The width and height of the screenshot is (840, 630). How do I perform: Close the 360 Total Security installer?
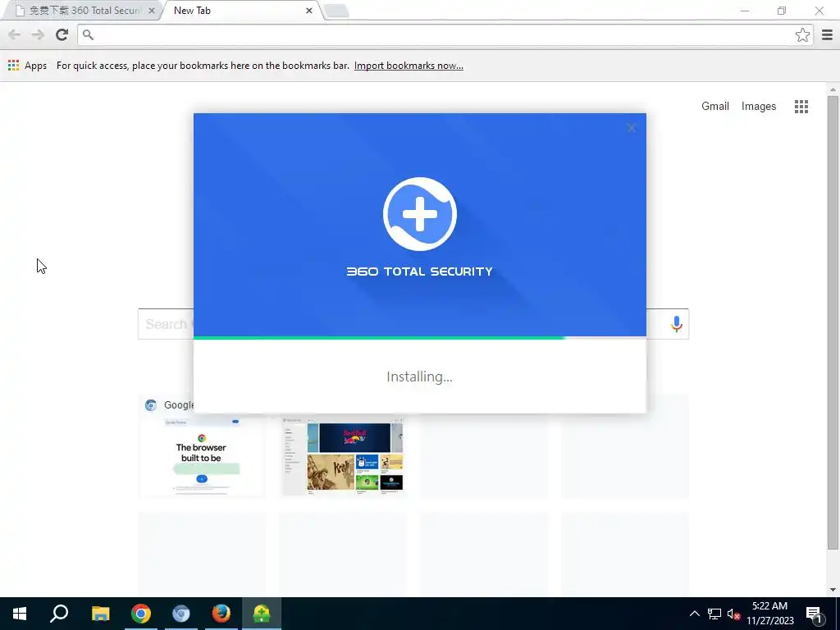[x=631, y=128]
